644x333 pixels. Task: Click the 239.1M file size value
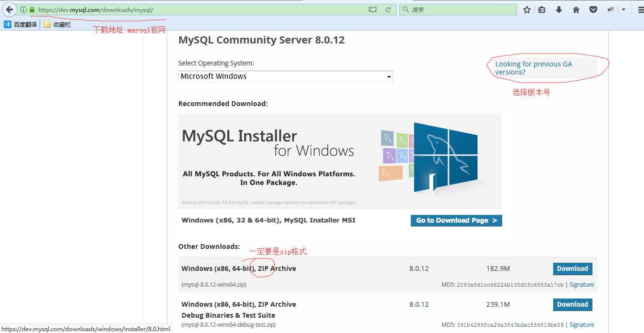tap(498, 304)
